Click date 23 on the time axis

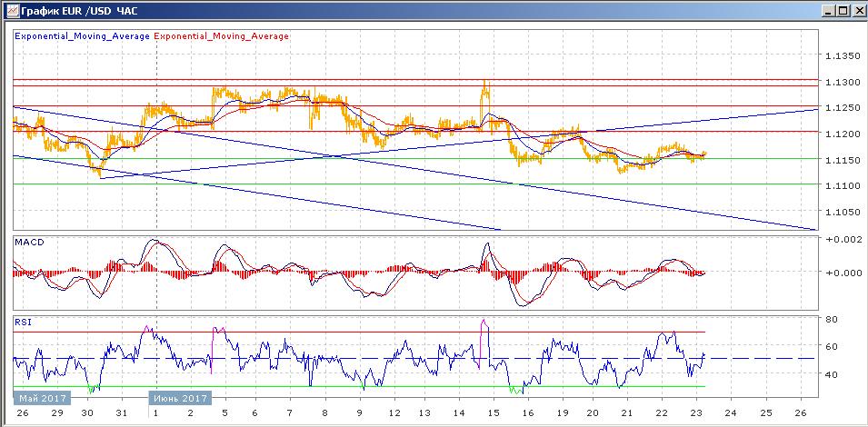[x=695, y=412]
